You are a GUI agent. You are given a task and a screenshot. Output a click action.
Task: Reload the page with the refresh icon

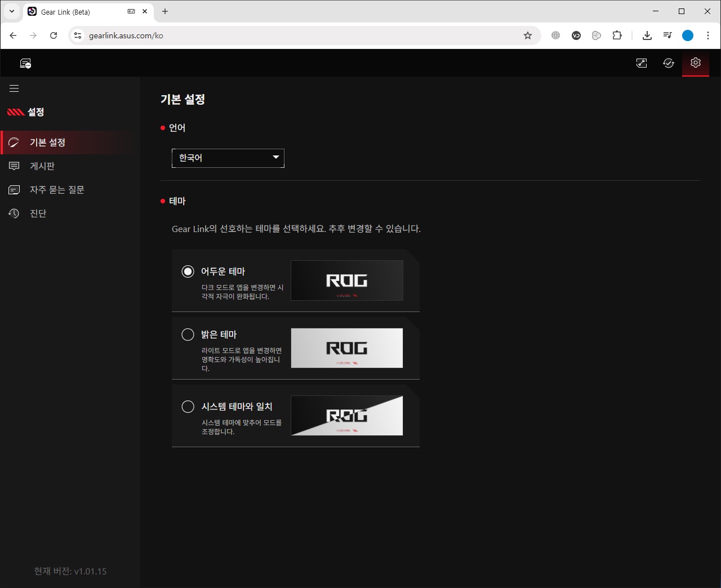click(54, 35)
